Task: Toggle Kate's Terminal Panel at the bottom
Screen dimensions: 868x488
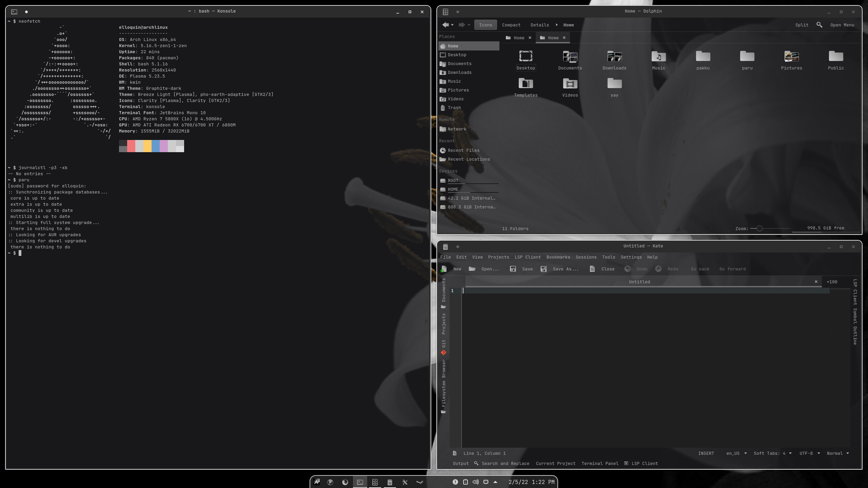Action: tap(600, 464)
